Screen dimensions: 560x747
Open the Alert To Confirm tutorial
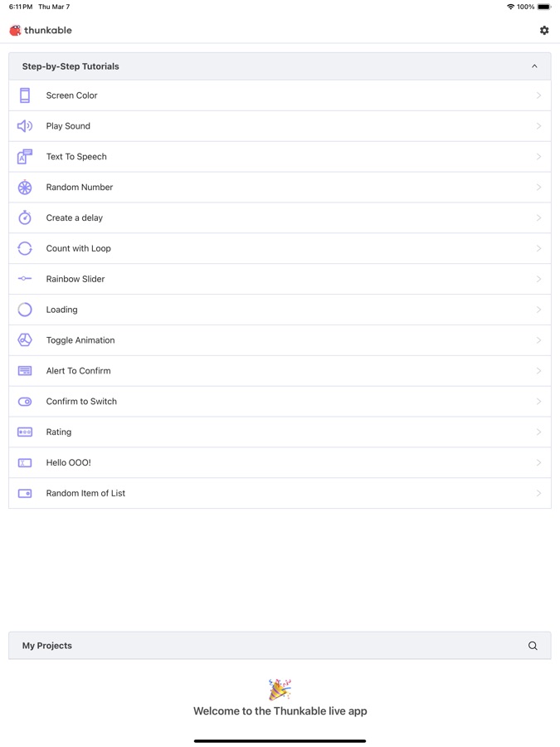click(78, 371)
